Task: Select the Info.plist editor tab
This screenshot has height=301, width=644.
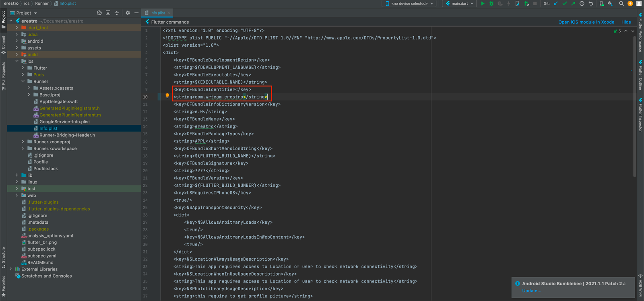Action: pyautogui.click(x=157, y=13)
